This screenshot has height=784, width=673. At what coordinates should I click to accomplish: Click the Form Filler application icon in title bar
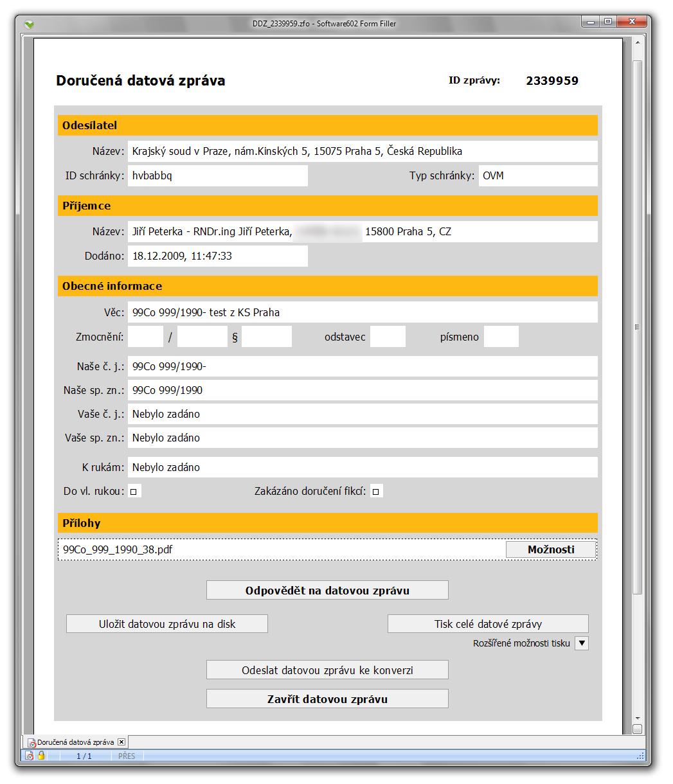pos(29,24)
